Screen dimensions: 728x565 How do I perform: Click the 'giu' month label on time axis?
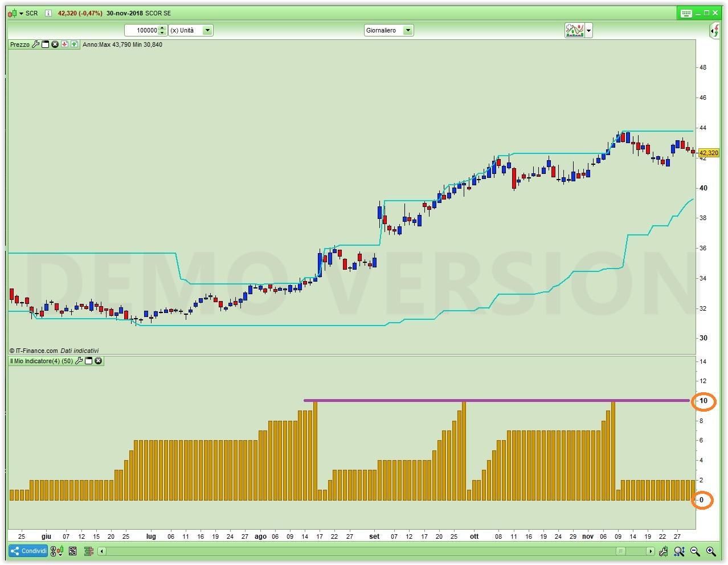click(46, 536)
